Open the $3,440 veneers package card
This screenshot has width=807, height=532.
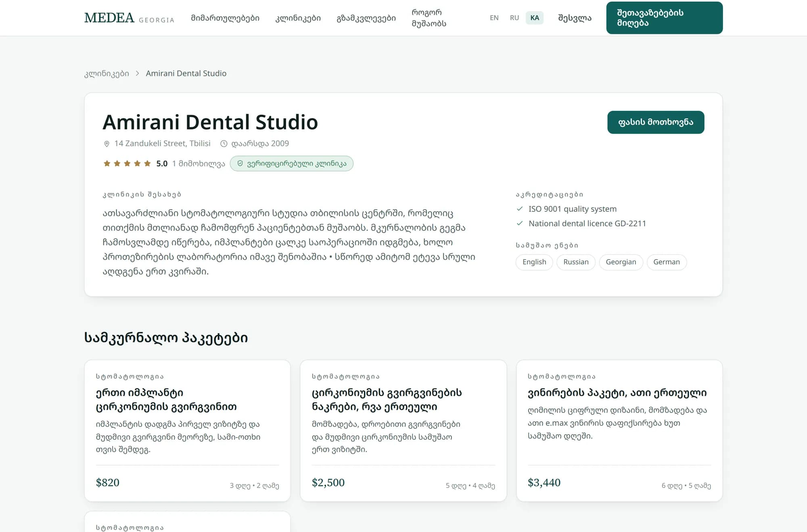pos(619,430)
